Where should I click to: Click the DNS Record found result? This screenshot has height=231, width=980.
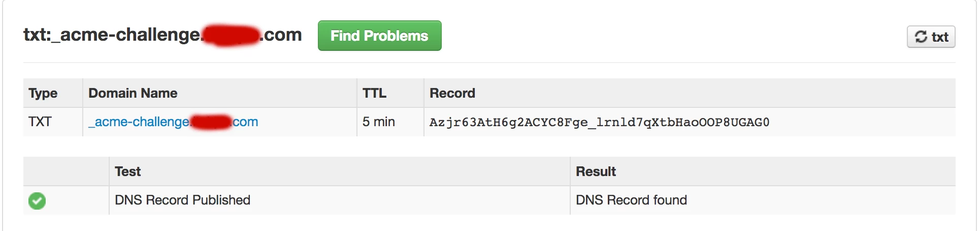click(631, 200)
